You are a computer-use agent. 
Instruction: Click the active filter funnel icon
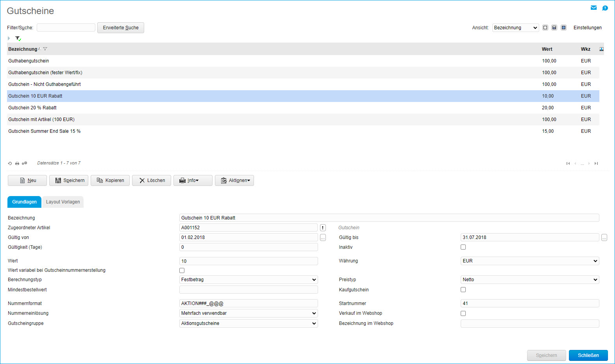pos(18,38)
